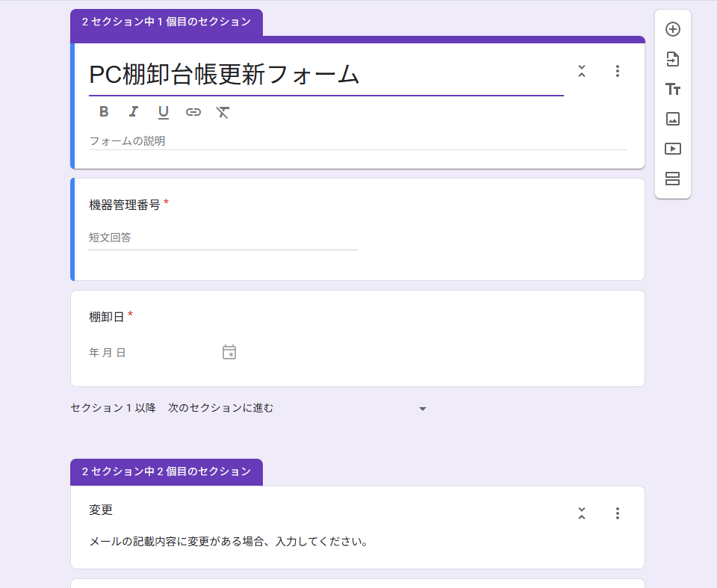Click the Add video icon
Image resolution: width=717 pixels, height=588 pixels.
[x=673, y=149]
